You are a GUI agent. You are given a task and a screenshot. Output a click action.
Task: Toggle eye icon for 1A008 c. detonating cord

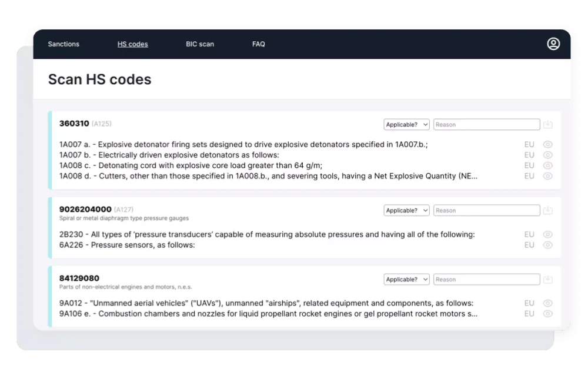pyautogui.click(x=548, y=165)
